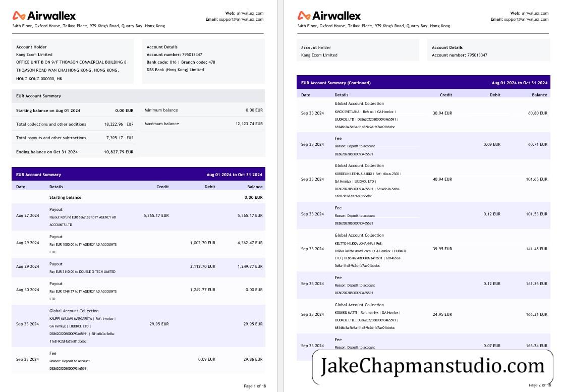Image resolution: width=561 pixels, height=392 pixels.
Task: Open the airwallex.com web link on page 2
Action: pos(535,13)
